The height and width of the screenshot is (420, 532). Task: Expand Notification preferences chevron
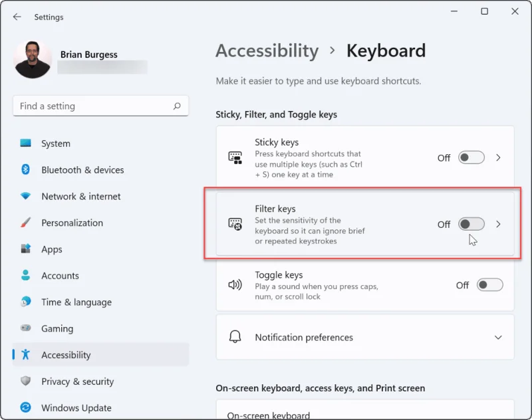498,338
